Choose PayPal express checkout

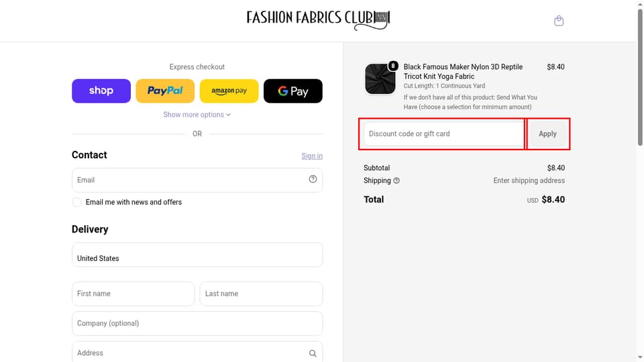coord(165,90)
